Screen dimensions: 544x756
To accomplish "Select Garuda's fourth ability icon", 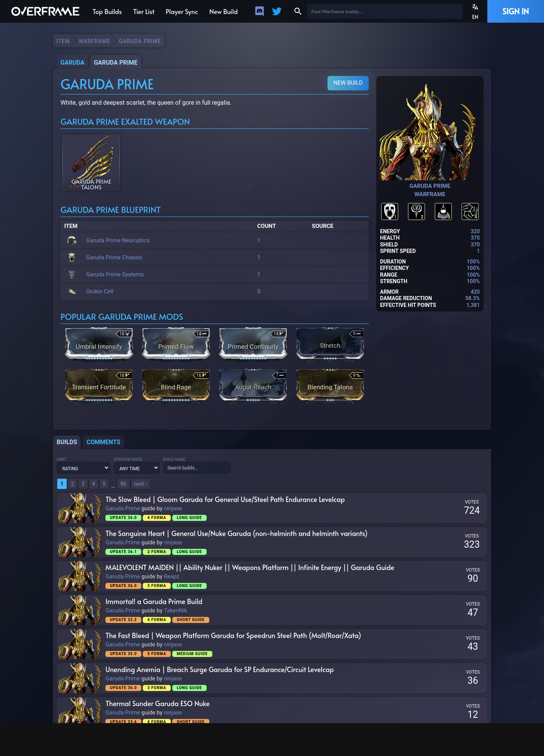I will [470, 211].
